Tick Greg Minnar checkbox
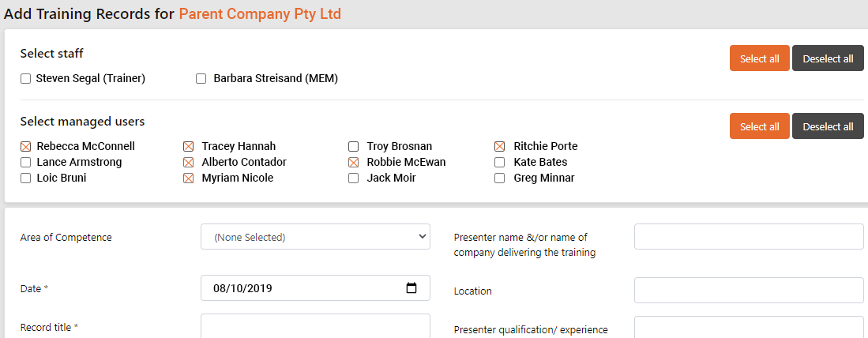Image resolution: width=868 pixels, height=338 pixels. pyautogui.click(x=499, y=178)
